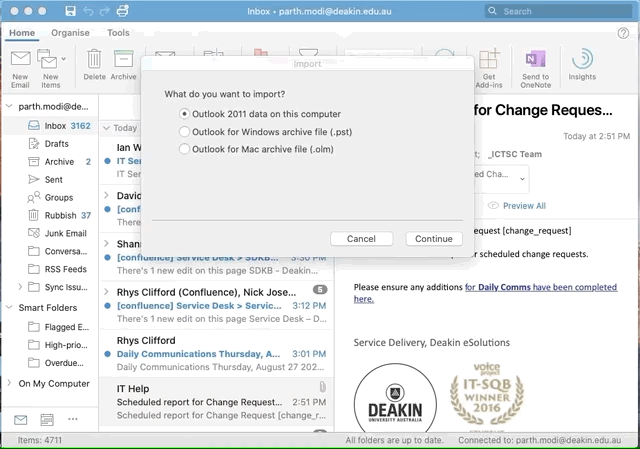The image size is (640, 449).
Task: Open the High-prio... smart folder
Action: (x=51, y=345)
